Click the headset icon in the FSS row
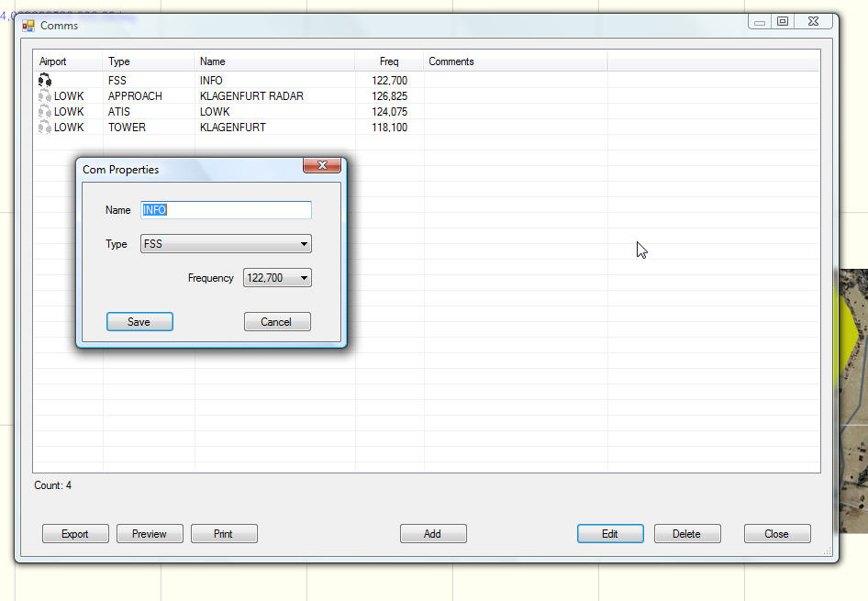This screenshot has height=601, width=868. [x=44, y=81]
